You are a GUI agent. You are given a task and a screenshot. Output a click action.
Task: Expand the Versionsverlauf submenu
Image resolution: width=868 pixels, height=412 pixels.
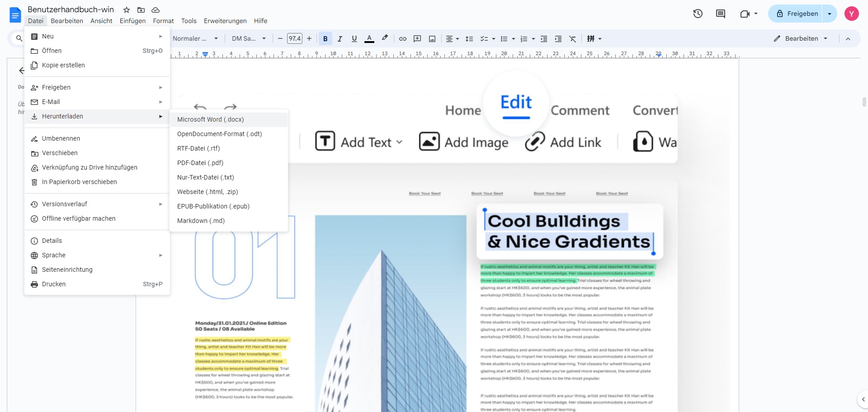[x=97, y=204]
